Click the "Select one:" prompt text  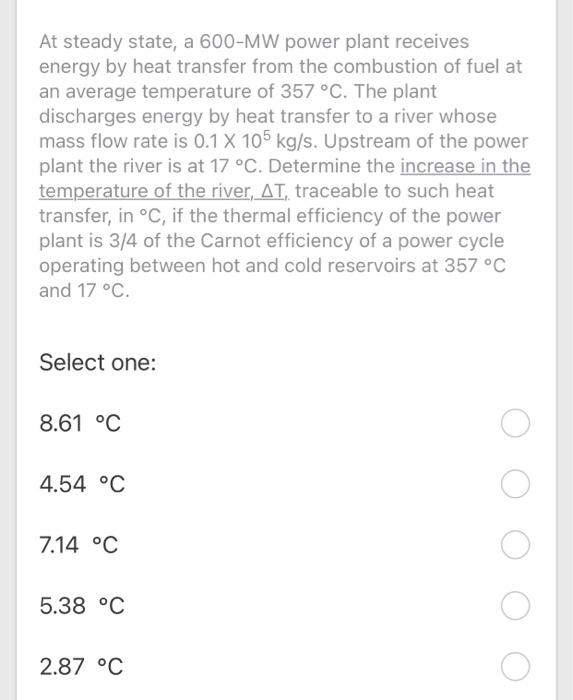[98, 362]
